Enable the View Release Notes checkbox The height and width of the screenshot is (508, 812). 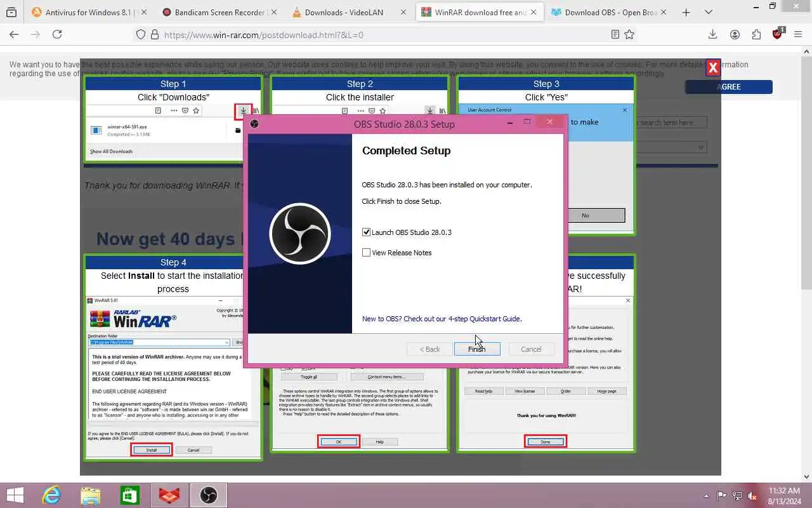pos(366,253)
